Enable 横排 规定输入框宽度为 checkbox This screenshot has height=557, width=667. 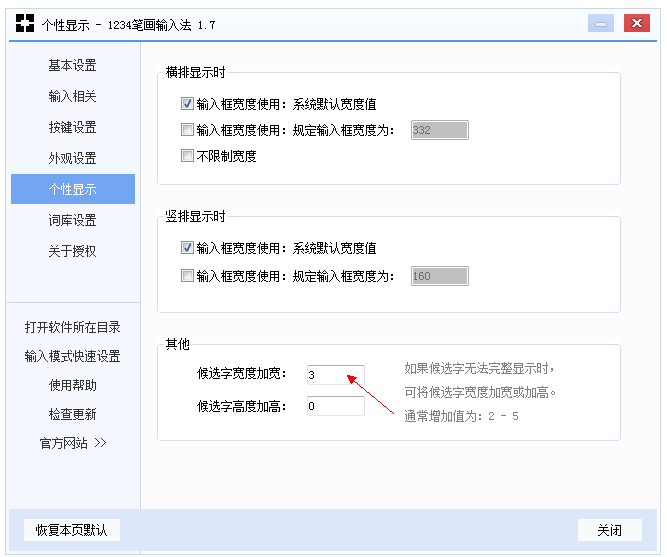tap(187, 129)
